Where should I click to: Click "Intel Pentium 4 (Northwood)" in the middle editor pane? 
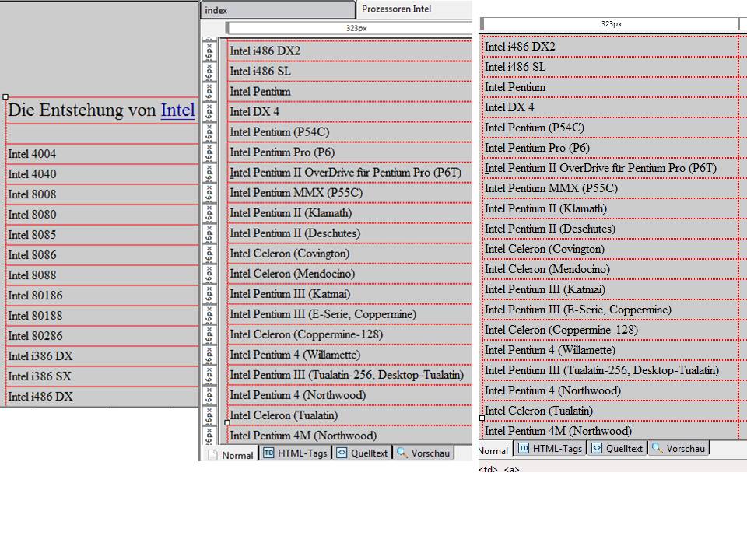298,395
